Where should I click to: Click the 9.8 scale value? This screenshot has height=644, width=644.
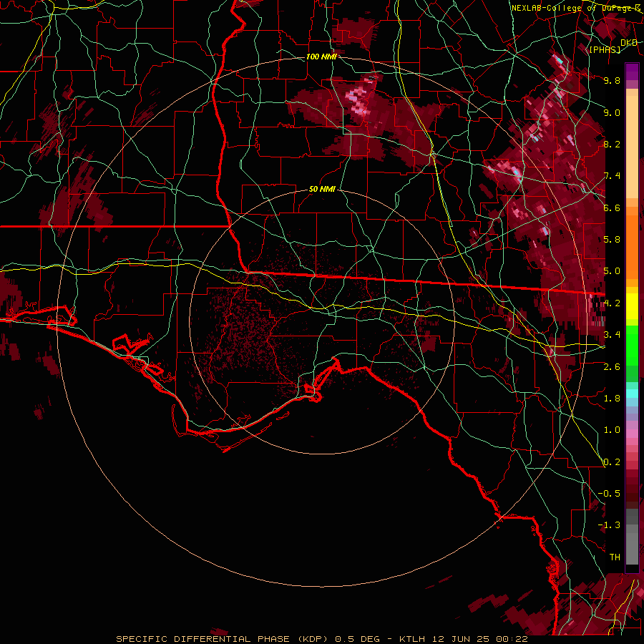[612, 80]
